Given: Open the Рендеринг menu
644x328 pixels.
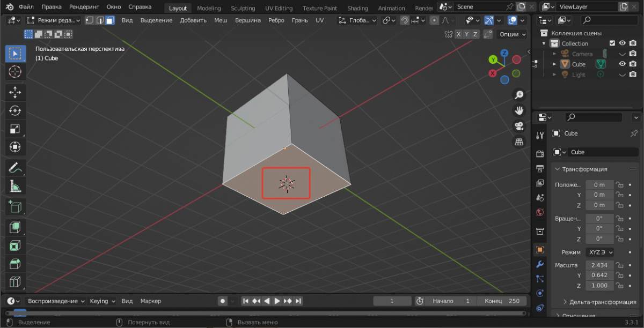Looking at the screenshot, I should pos(84,8).
